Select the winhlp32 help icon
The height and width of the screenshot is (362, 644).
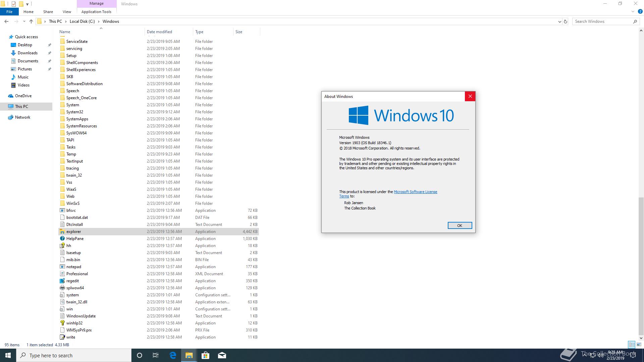(x=62, y=323)
